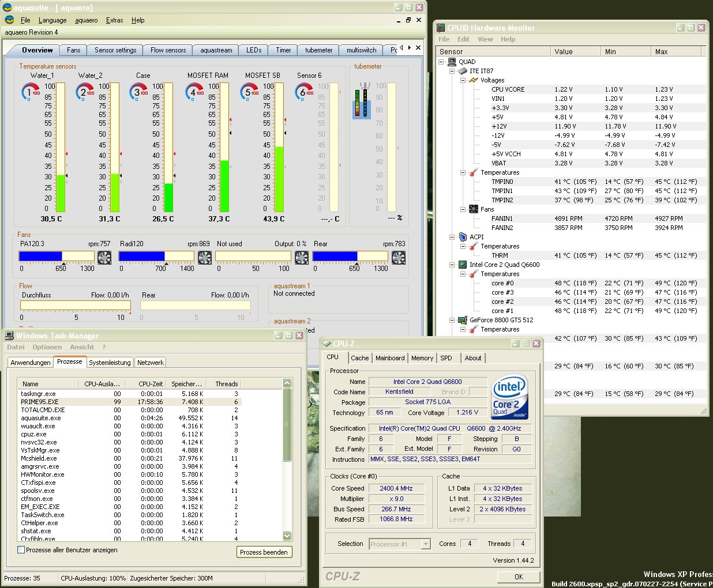Screen dimensions: 713x588
Task: Click the Sensor 6 gauge icon
Action: (x=304, y=92)
